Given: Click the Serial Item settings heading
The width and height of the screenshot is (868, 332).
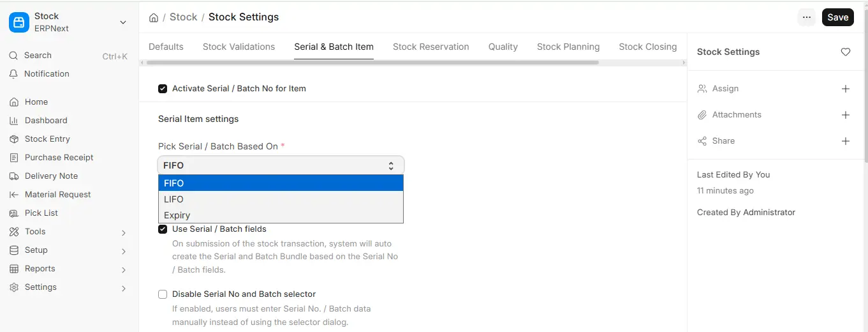Looking at the screenshot, I should [x=198, y=119].
